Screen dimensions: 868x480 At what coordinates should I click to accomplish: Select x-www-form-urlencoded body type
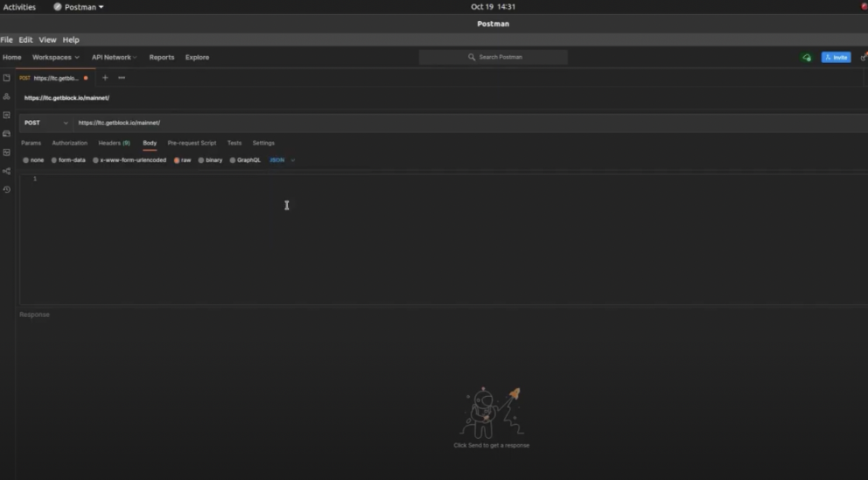pyautogui.click(x=129, y=160)
